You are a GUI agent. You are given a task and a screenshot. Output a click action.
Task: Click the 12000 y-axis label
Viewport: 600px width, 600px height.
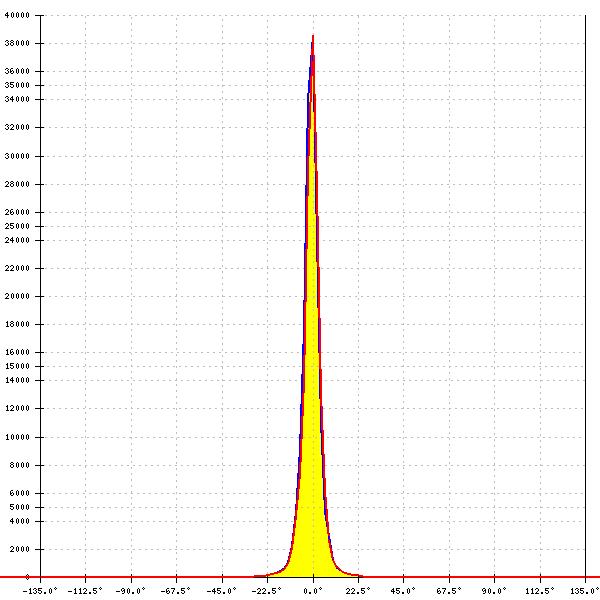[17, 408]
